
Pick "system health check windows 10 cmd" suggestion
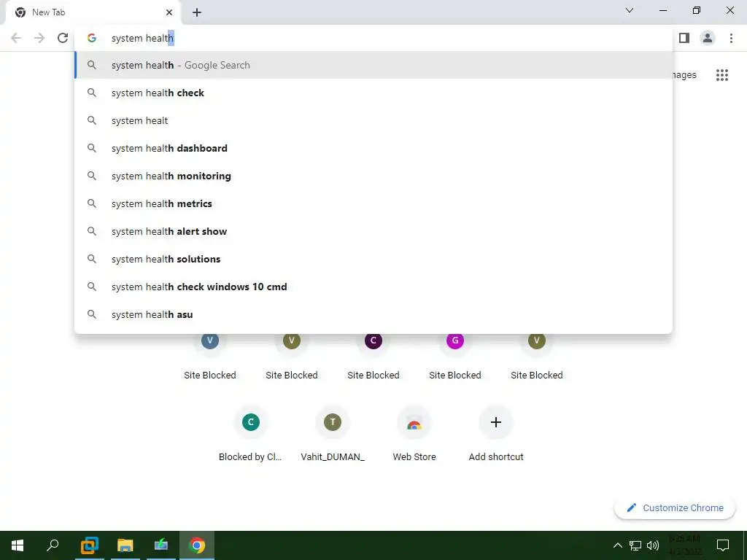click(373, 287)
